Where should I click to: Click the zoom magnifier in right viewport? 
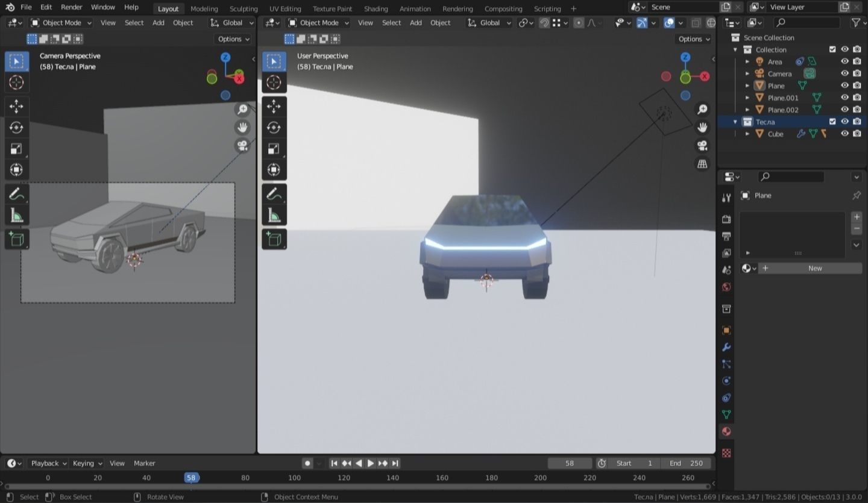[x=702, y=109]
